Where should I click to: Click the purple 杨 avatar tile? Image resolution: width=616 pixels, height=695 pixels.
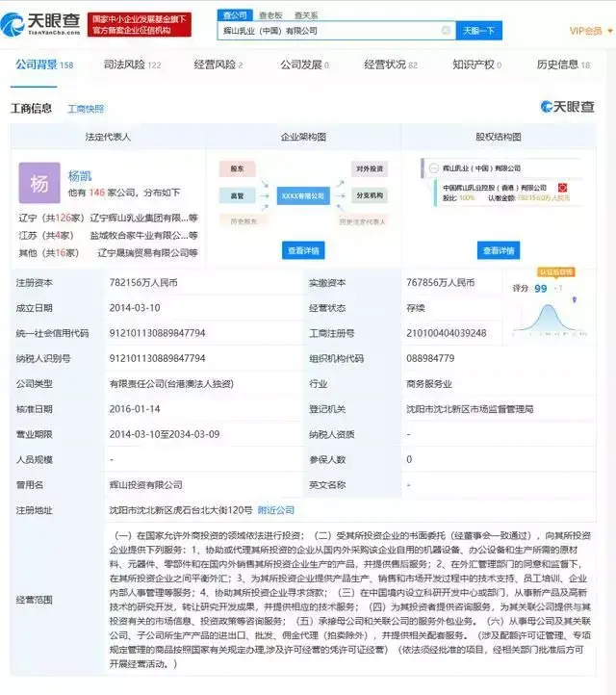[x=39, y=183]
